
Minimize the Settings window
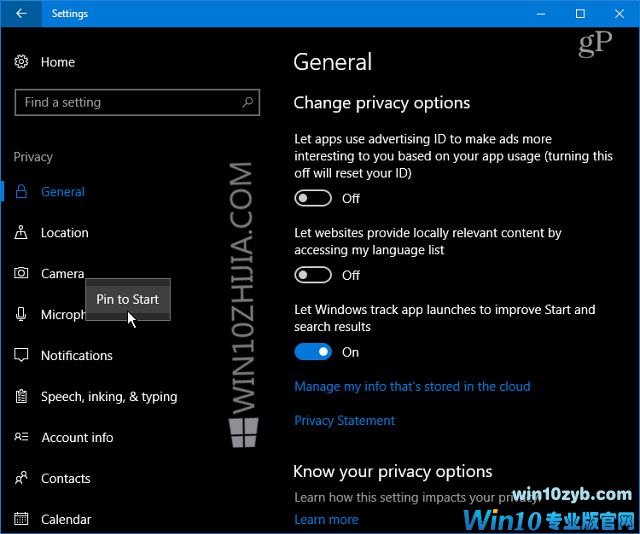(x=541, y=13)
